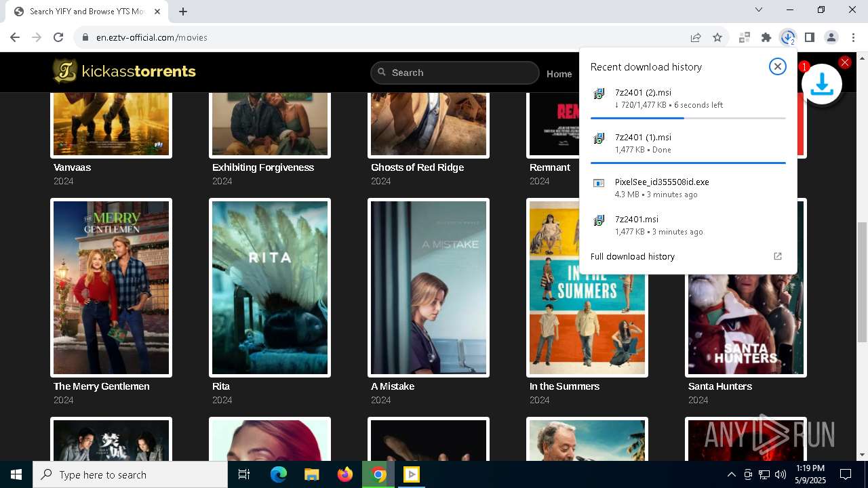868x488 pixels.
Task: Reload the current page
Action: pyautogui.click(x=58, y=38)
